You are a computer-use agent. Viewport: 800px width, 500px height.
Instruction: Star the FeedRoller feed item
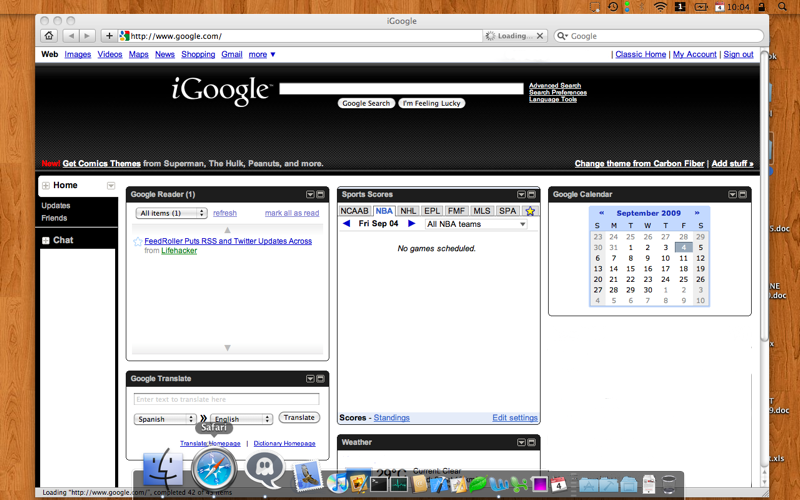(137, 241)
